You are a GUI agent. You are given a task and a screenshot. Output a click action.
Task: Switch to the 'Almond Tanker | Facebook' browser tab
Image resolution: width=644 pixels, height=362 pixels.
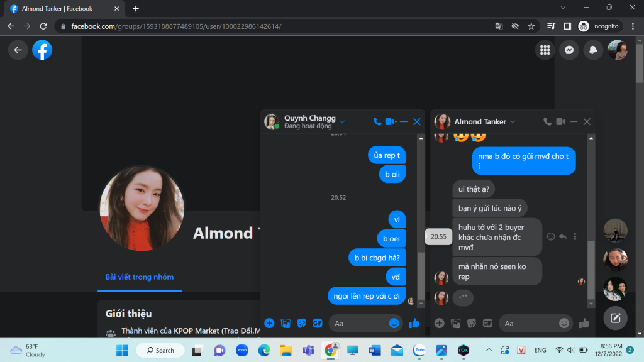coord(64,9)
